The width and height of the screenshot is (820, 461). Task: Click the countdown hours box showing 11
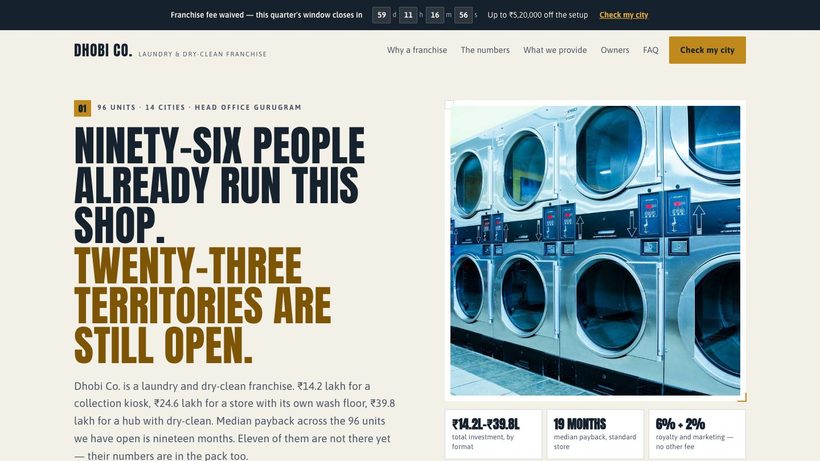pos(408,15)
